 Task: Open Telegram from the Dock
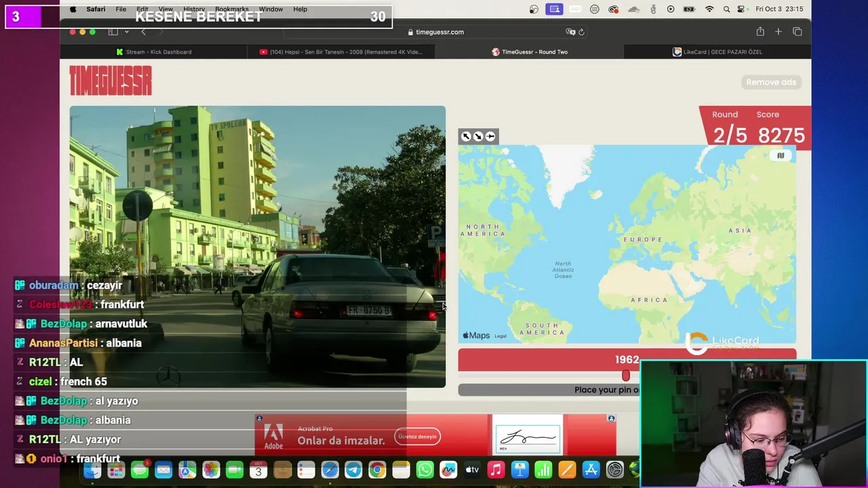coord(353,470)
